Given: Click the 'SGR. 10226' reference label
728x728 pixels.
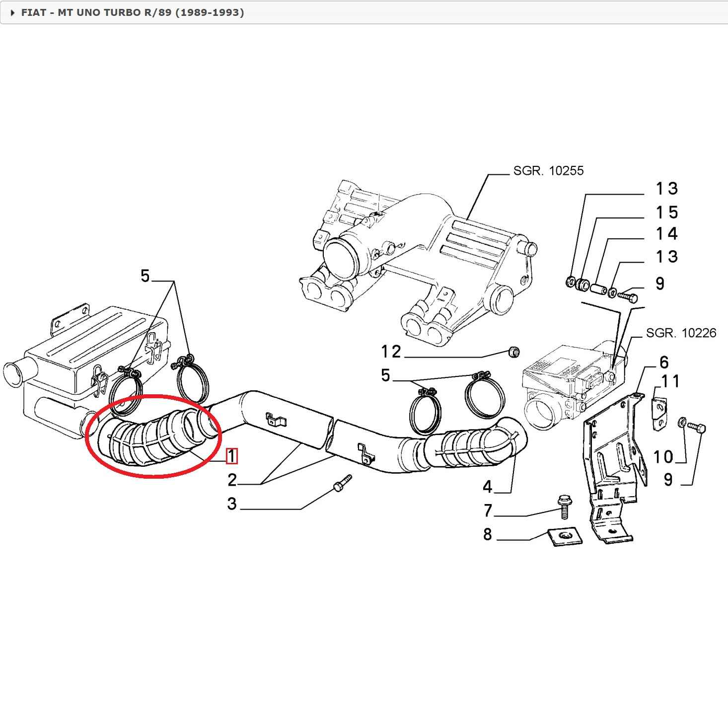Looking at the screenshot, I should tap(681, 333).
